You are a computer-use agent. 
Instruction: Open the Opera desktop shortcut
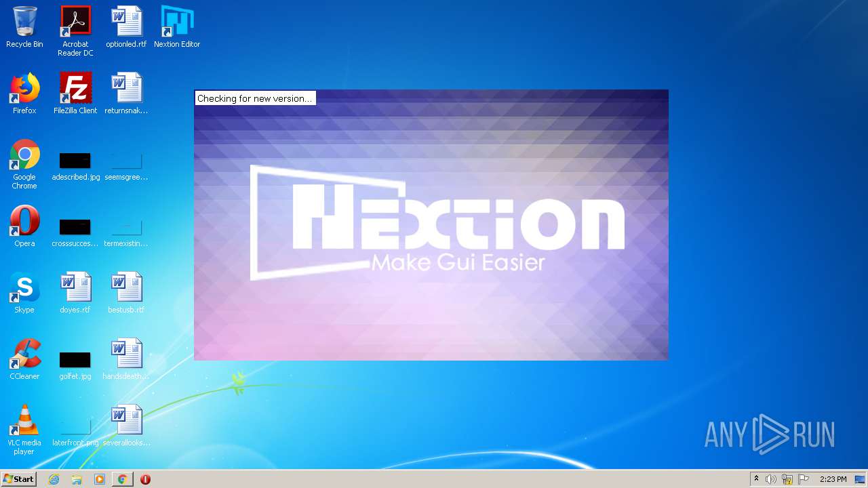click(x=24, y=226)
